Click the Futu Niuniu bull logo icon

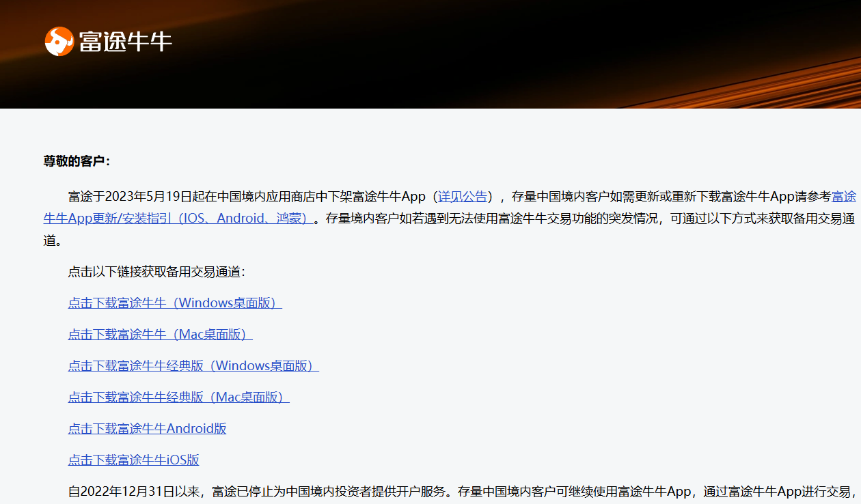(59, 41)
